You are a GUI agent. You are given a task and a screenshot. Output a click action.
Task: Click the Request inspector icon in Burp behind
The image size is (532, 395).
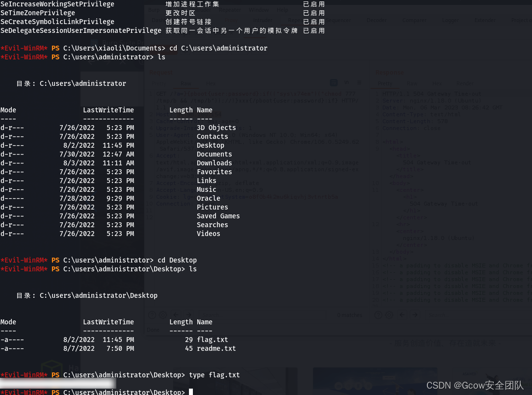(x=334, y=82)
